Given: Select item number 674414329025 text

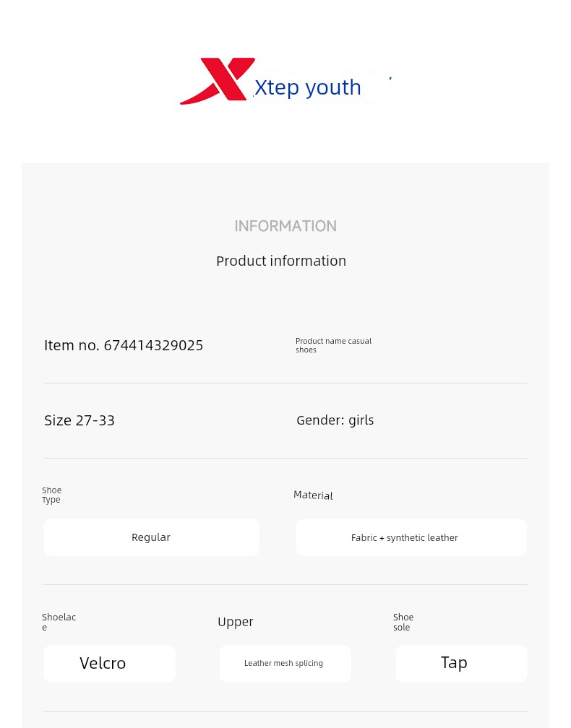Looking at the screenshot, I should (124, 345).
